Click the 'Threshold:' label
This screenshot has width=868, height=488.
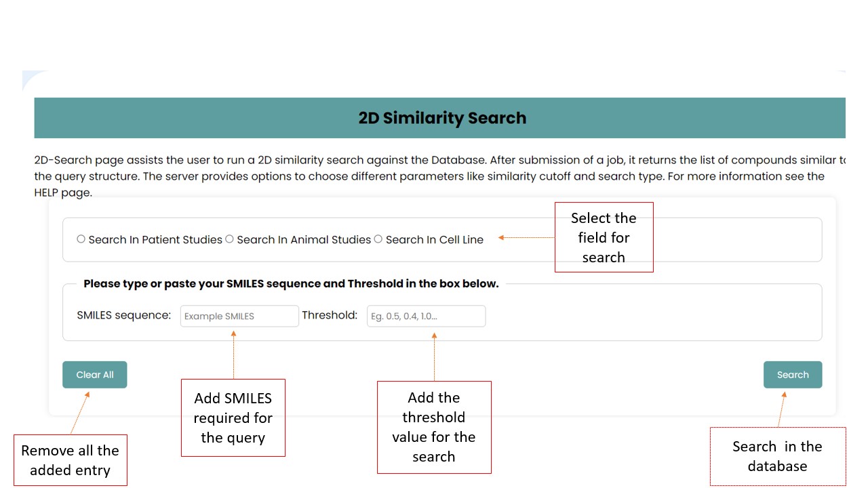[x=330, y=315]
